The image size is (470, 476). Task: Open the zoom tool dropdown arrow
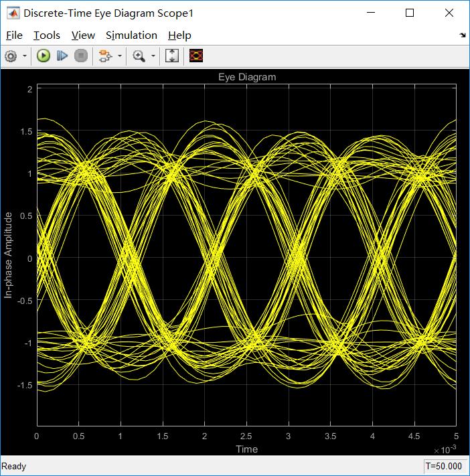click(153, 56)
